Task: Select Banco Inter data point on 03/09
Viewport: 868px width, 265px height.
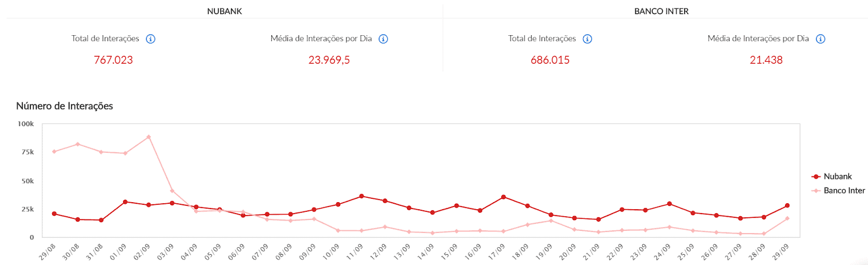Action: point(173,191)
